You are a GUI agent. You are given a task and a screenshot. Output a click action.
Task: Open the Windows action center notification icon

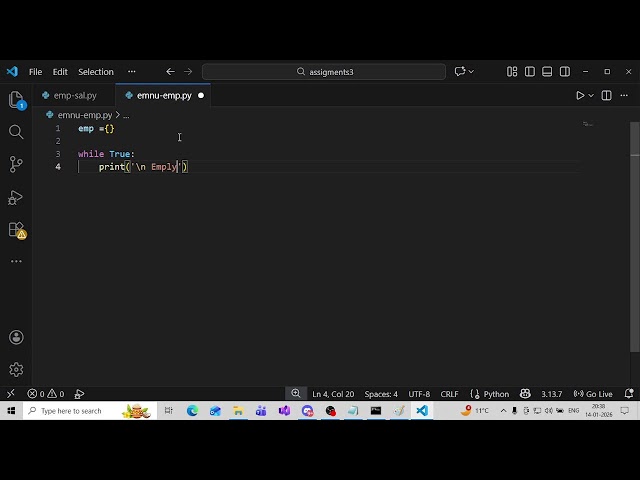pos(624,411)
